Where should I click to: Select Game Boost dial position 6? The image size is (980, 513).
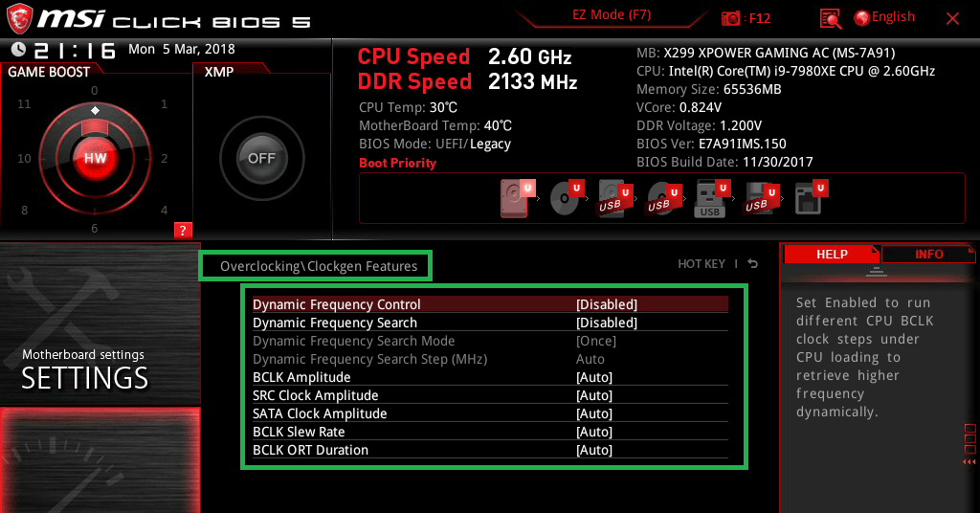(x=95, y=229)
